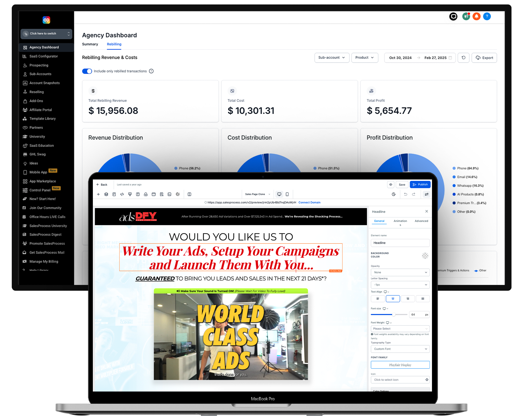Open the Font Weight Please Select dropdown
The image size is (523, 420).
point(400,329)
